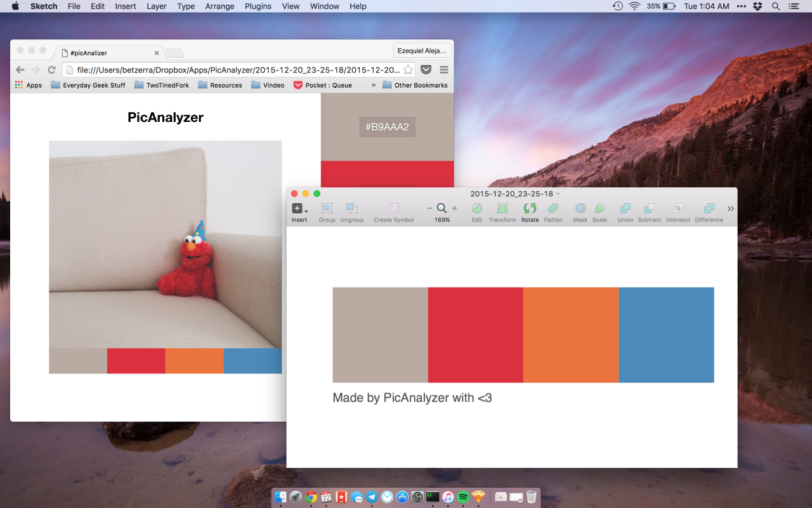Click the Union boolean operation icon
The height and width of the screenshot is (508, 812).
tap(625, 210)
